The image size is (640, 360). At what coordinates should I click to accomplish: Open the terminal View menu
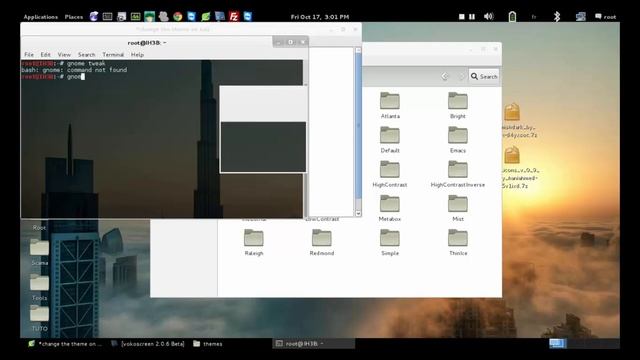click(64, 54)
